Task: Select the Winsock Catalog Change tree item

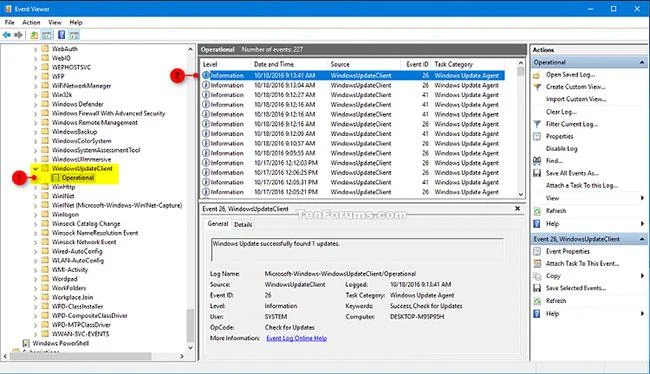Action: (86, 224)
